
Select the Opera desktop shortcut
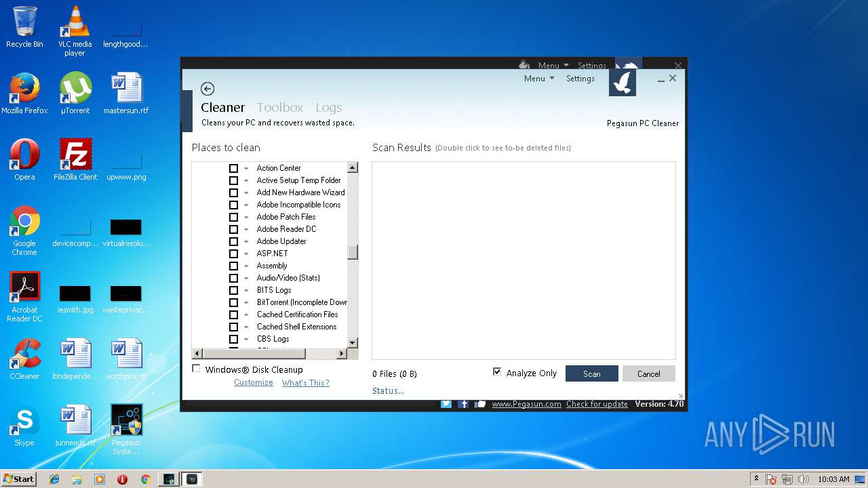[x=24, y=160]
